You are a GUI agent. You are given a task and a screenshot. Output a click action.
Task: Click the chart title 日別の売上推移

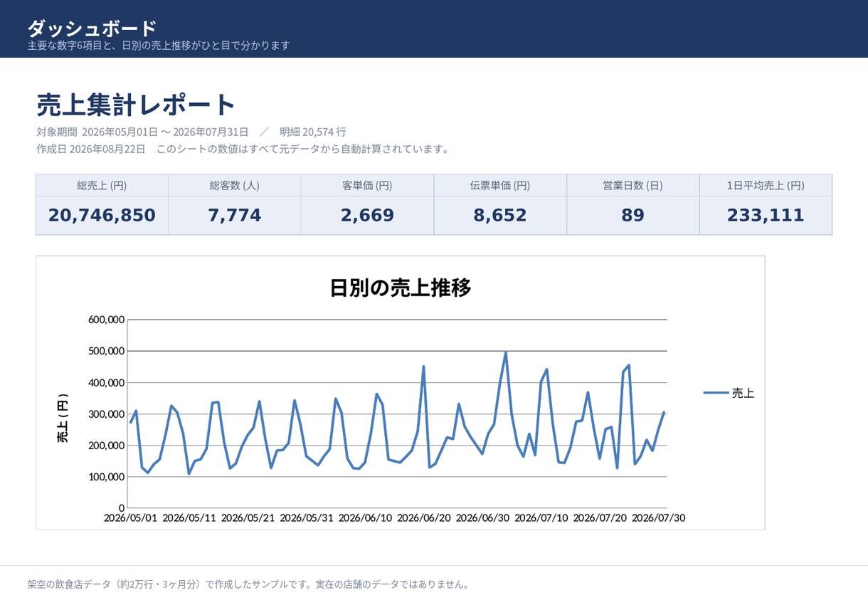click(x=401, y=288)
